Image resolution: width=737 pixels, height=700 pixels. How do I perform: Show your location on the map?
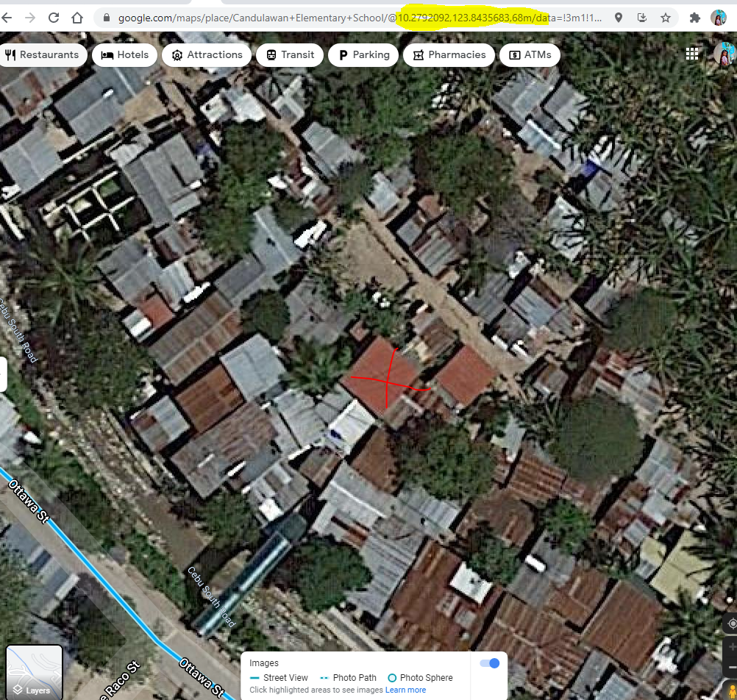731,624
